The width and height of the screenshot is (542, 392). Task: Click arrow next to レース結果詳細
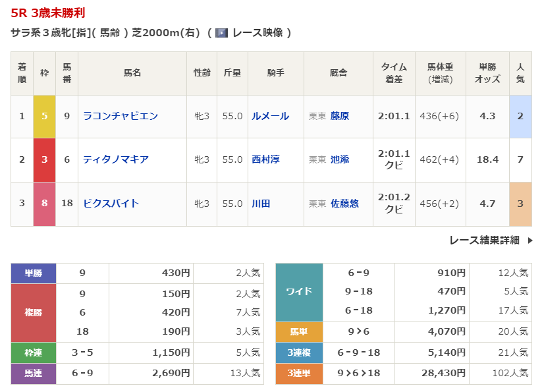click(x=530, y=240)
